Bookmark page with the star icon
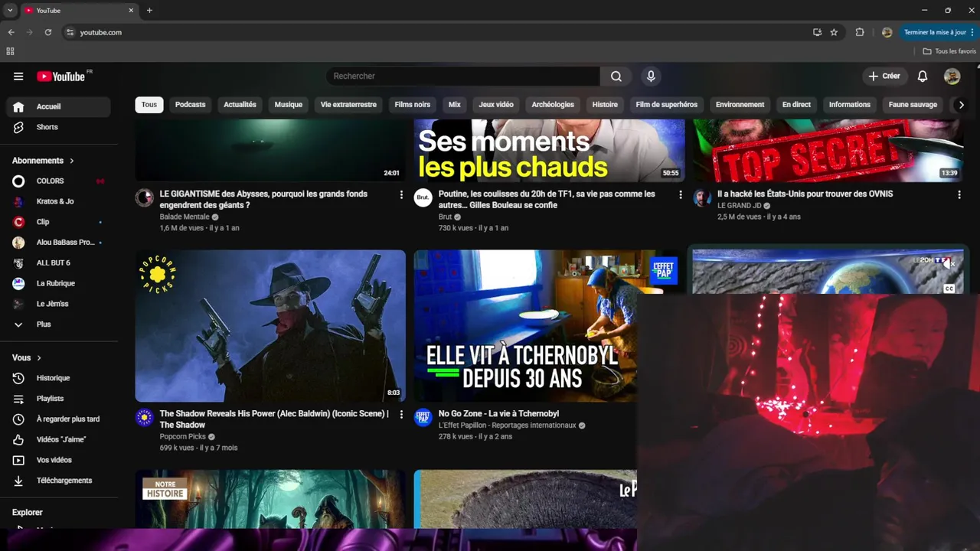980x551 pixels. pyautogui.click(x=834, y=32)
